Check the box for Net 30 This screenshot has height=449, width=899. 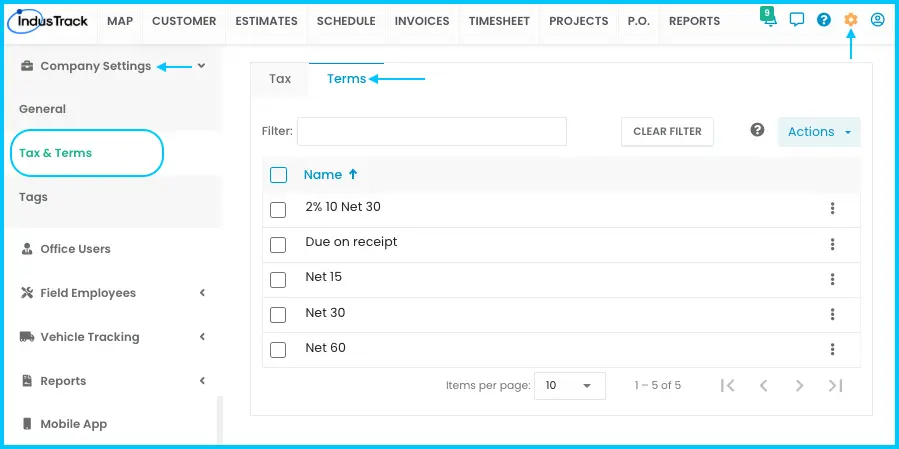pyautogui.click(x=278, y=315)
